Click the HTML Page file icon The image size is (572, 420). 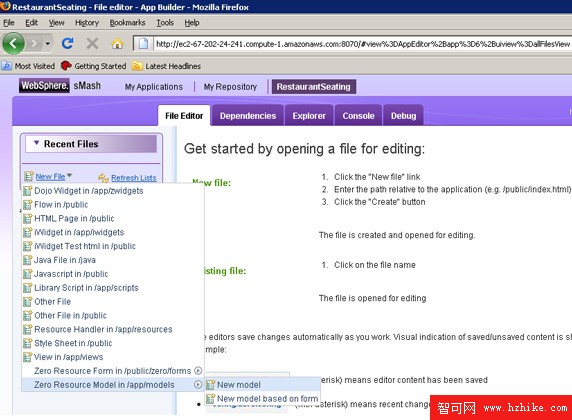coord(27,218)
